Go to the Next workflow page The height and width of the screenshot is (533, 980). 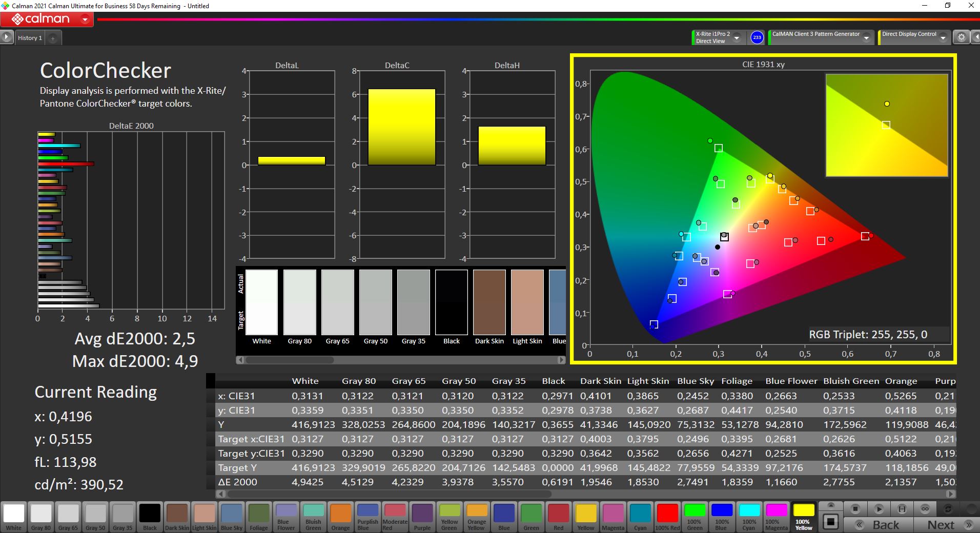[x=946, y=525]
